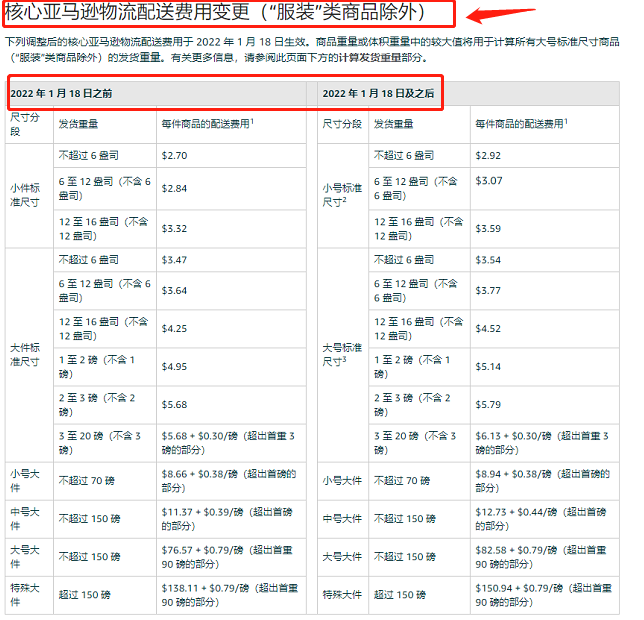Image resolution: width=644 pixels, height=620 pixels.
Task: Click the $3.64 fee cell
Action: pyautogui.click(x=231, y=291)
